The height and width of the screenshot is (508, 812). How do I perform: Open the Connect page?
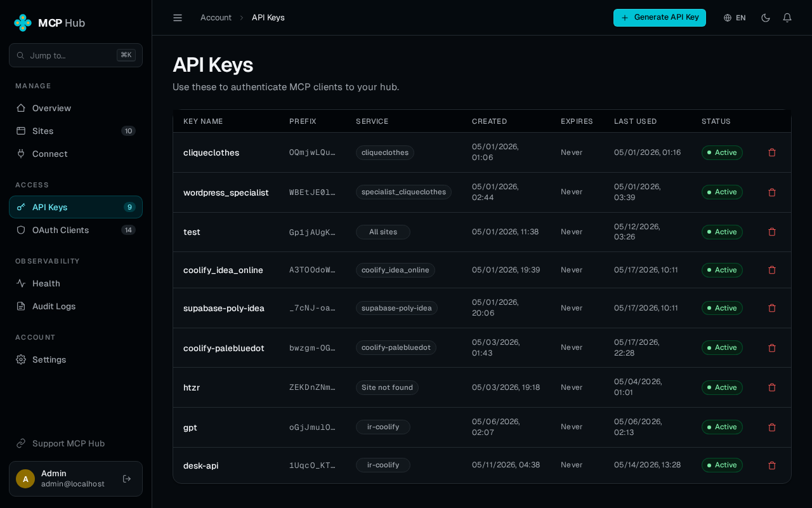point(75,154)
